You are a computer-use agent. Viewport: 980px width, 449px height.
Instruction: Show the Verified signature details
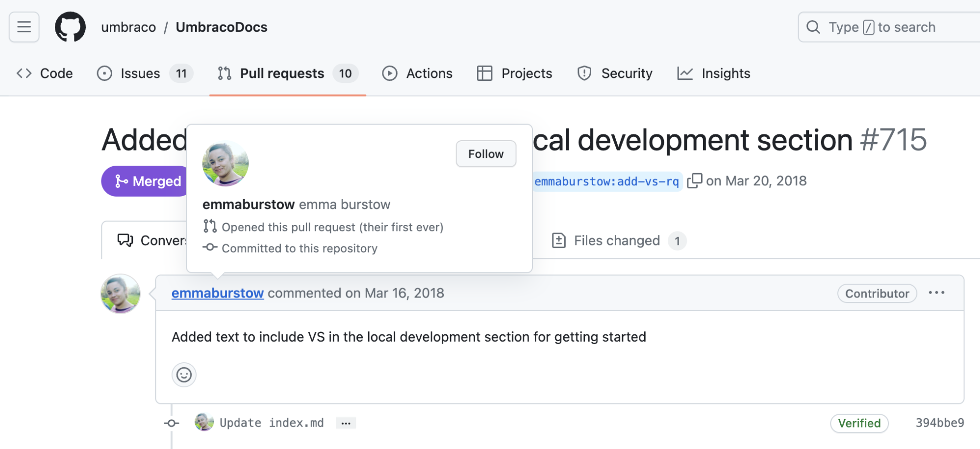[859, 423]
